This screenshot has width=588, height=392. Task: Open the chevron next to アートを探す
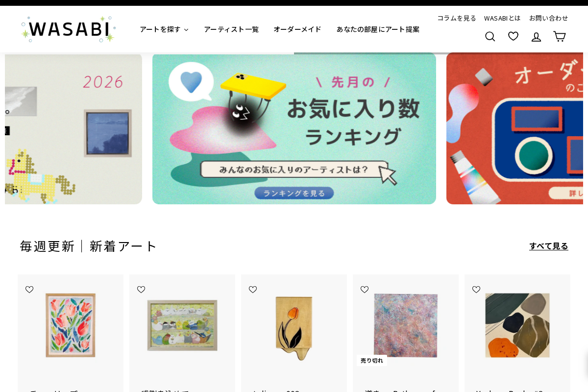[x=186, y=29]
